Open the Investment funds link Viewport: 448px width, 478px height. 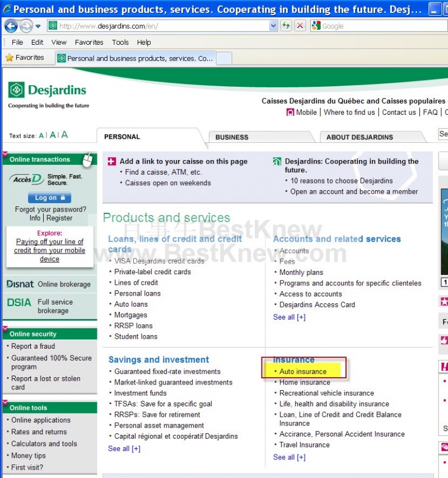[141, 393]
